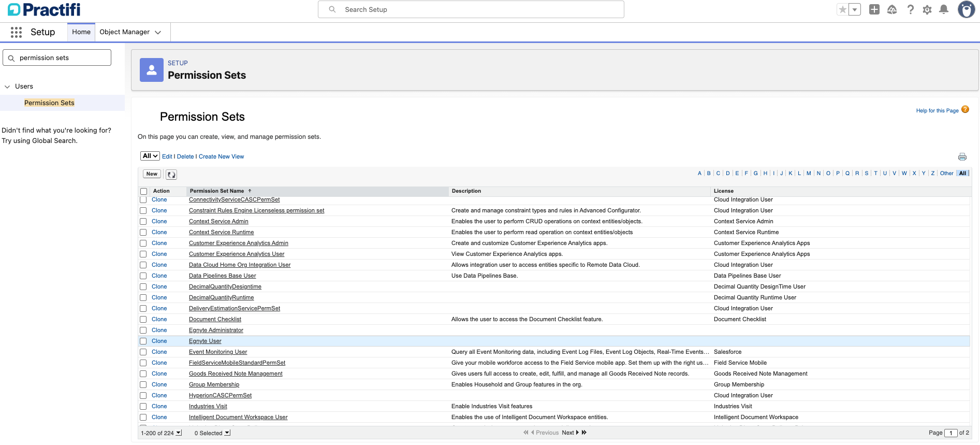The image size is (980, 445).
Task: Check the Industries Visit row checkbox
Action: click(143, 407)
